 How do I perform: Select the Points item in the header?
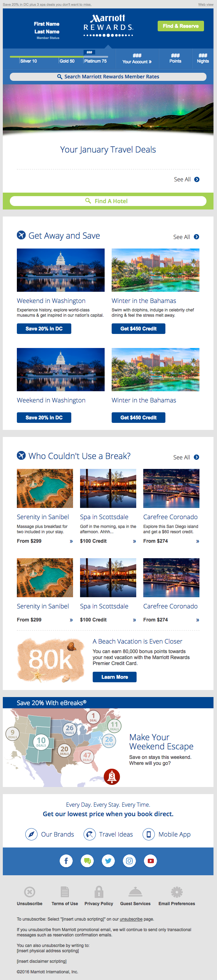(x=175, y=59)
